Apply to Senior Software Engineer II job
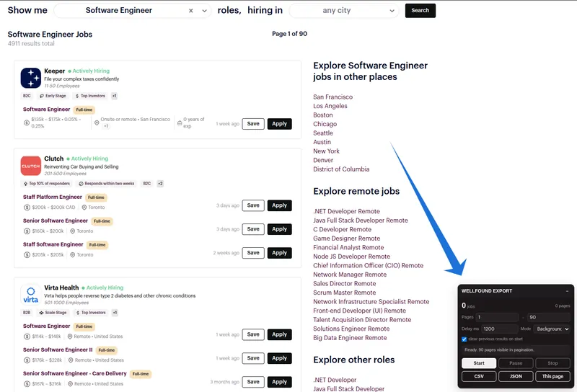 [x=279, y=358]
